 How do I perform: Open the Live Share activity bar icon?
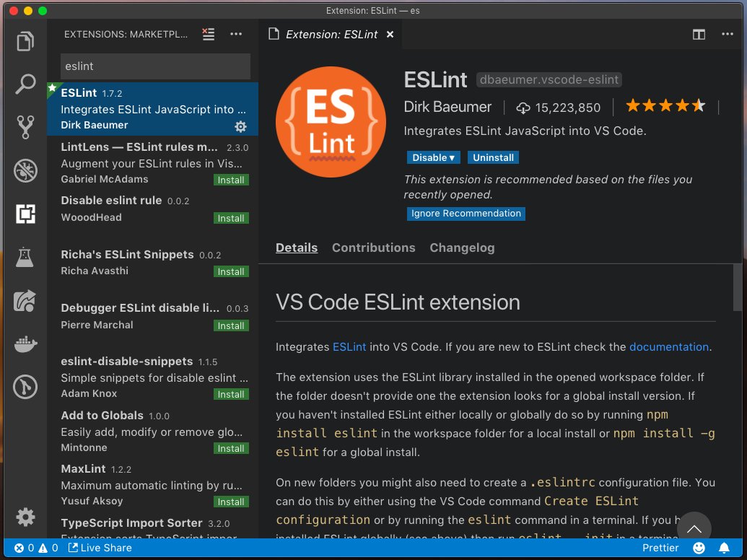[x=25, y=300]
